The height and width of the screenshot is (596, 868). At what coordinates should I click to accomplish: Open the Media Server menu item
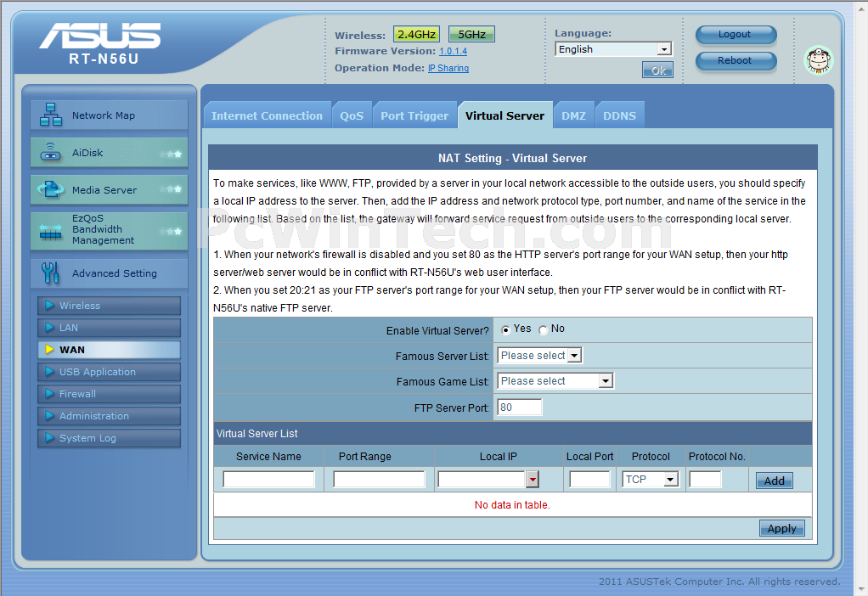click(x=109, y=190)
